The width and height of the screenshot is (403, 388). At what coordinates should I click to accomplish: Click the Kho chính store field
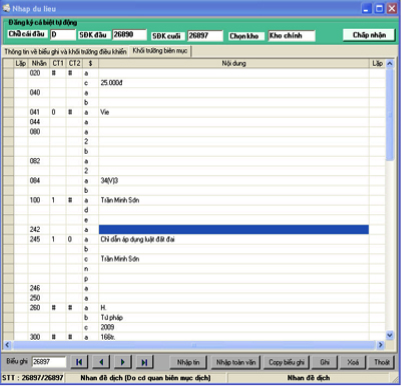point(292,35)
